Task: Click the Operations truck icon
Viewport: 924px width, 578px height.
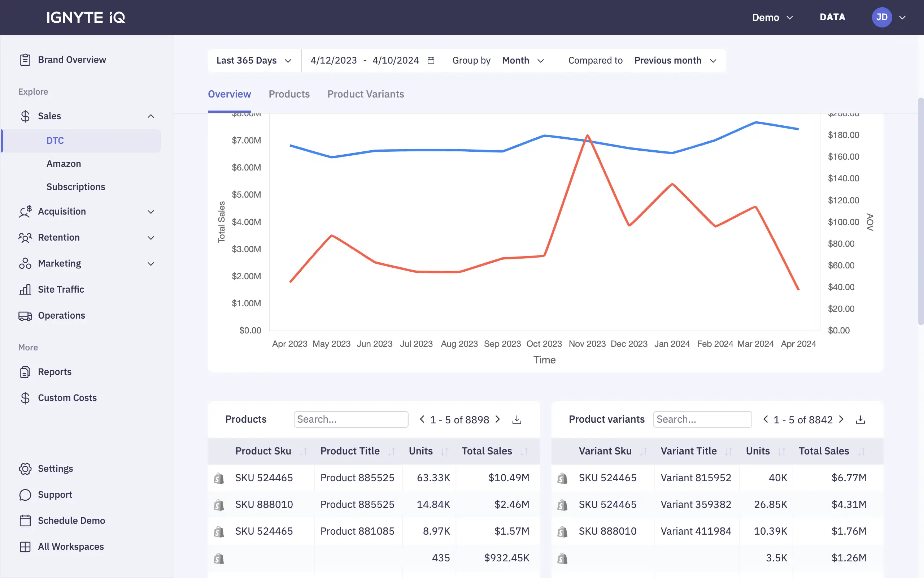Action: (x=25, y=316)
